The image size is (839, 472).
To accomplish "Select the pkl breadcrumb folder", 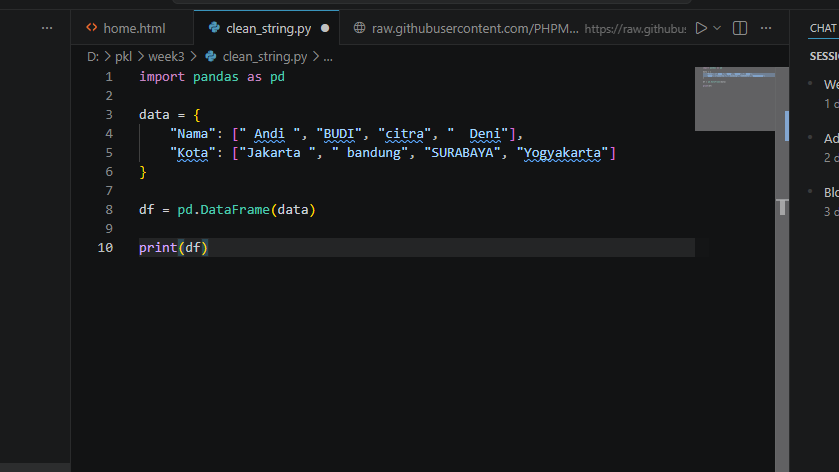I will click(123, 57).
